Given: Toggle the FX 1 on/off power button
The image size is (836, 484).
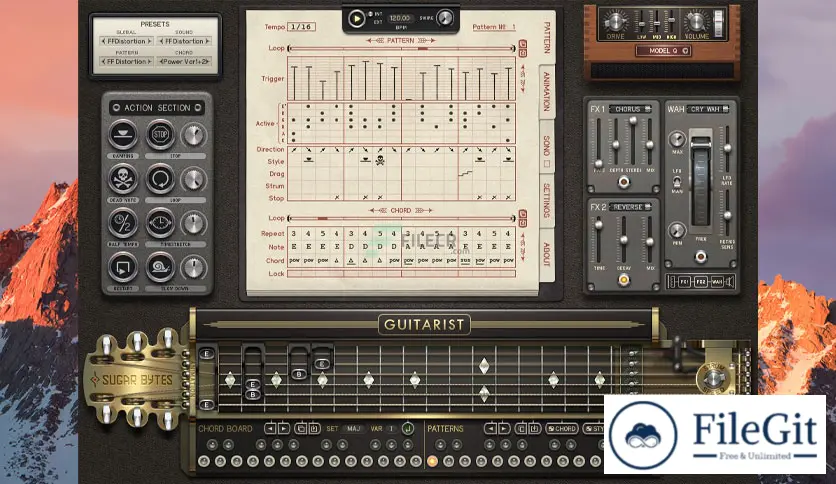Looking at the screenshot, I should pos(623,182).
